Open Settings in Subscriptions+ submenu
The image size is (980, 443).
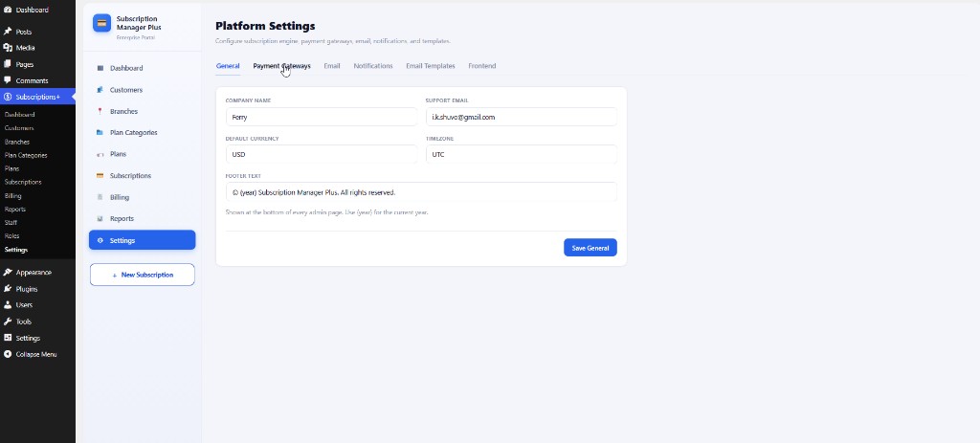point(16,250)
